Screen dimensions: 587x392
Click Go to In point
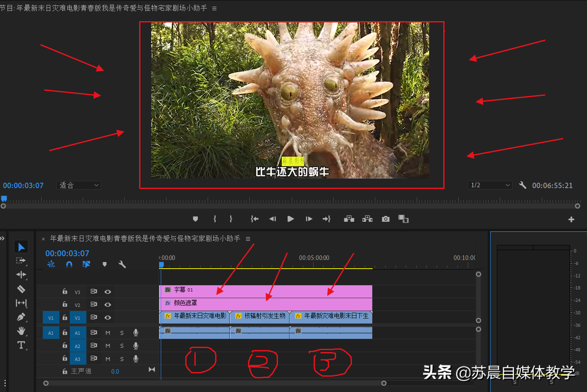point(255,219)
